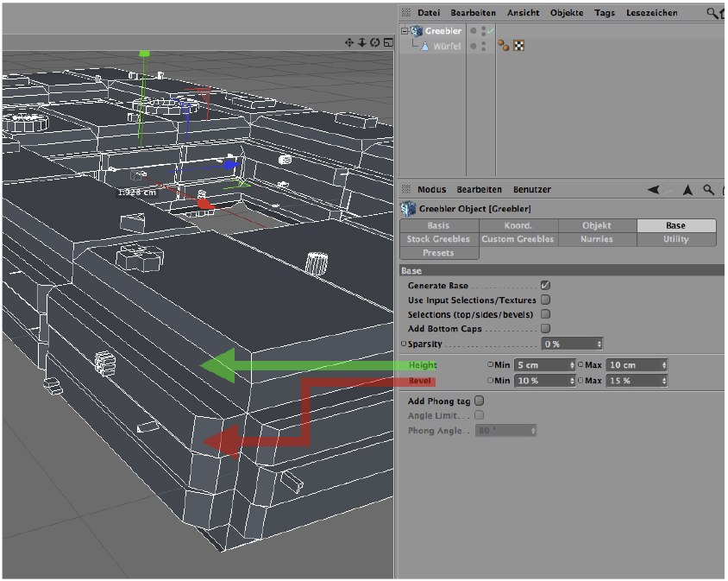Click the viewport move camera icon
This screenshot has height=581, width=728.
[349, 42]
